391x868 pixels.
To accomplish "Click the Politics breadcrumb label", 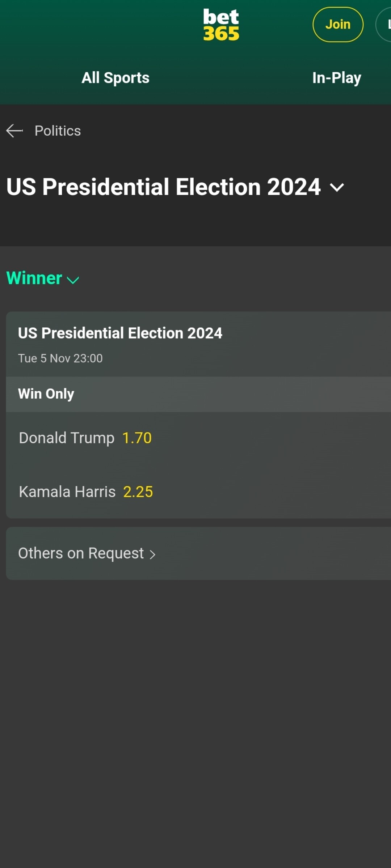I will (x=58, y=131).
